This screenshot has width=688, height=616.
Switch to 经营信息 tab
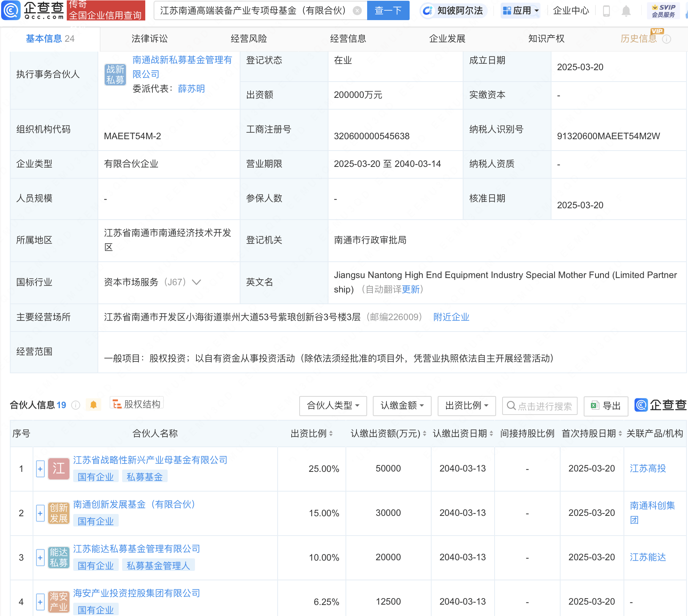pyautogui.click(x=348, y=39)
